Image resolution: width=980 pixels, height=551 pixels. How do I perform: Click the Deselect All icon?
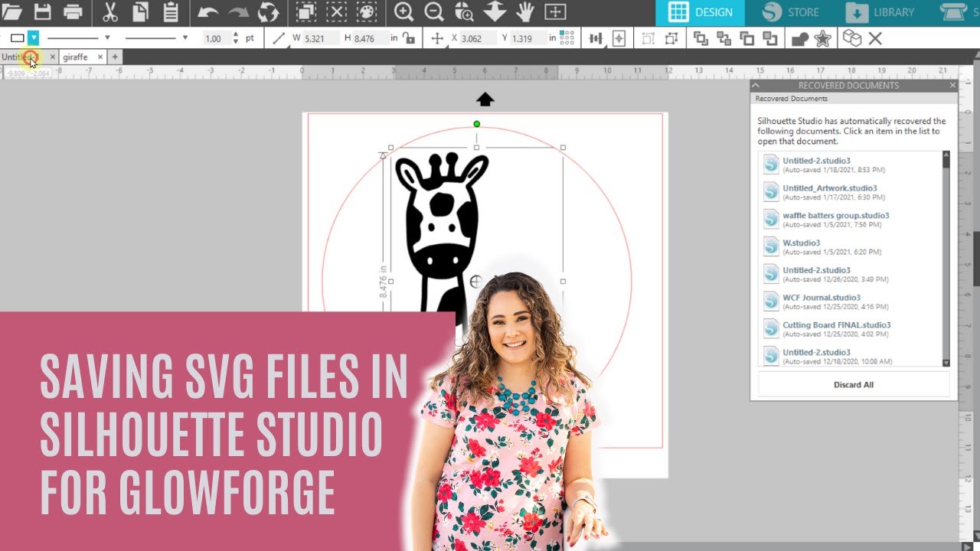336,11
